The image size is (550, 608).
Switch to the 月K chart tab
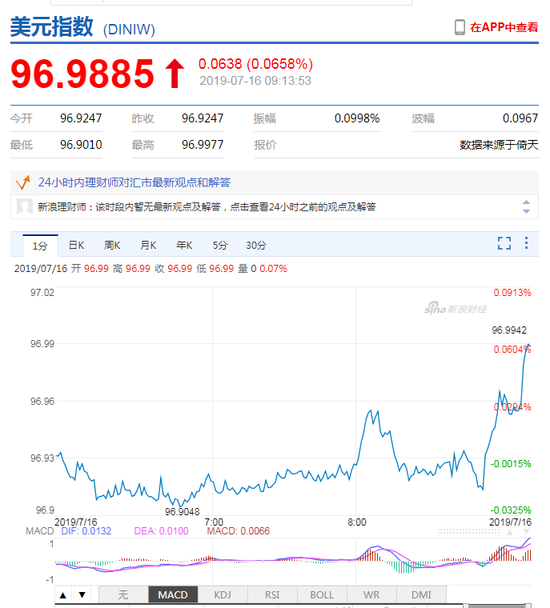[148, 245]
